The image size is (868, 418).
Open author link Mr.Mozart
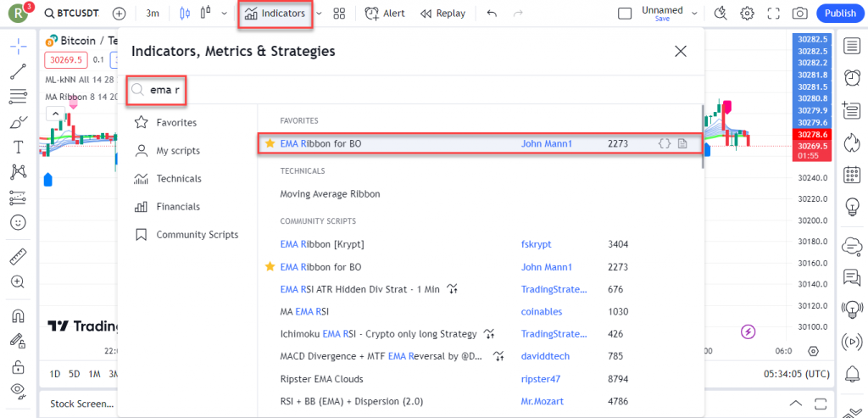(x=542, y=401)
